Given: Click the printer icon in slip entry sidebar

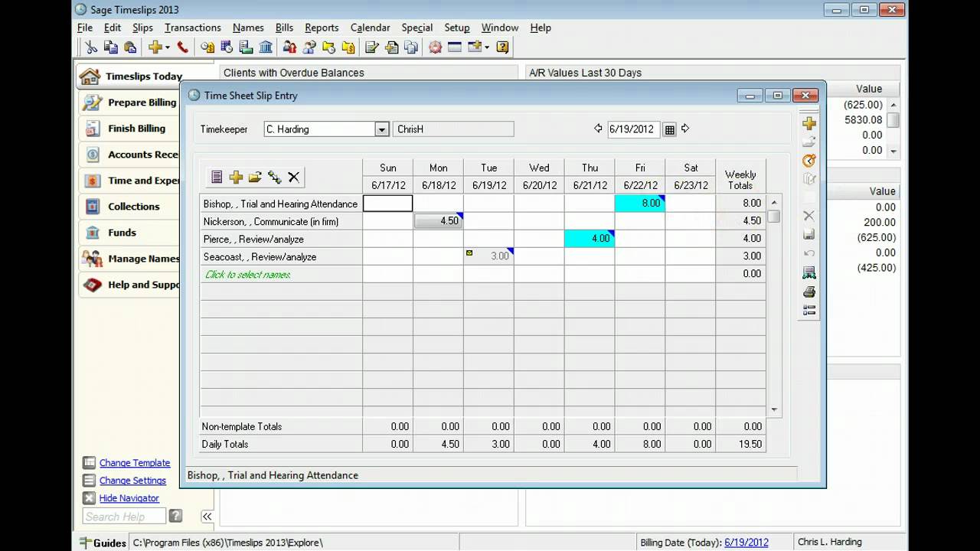Looking at the screenshot, I should 808,292.
